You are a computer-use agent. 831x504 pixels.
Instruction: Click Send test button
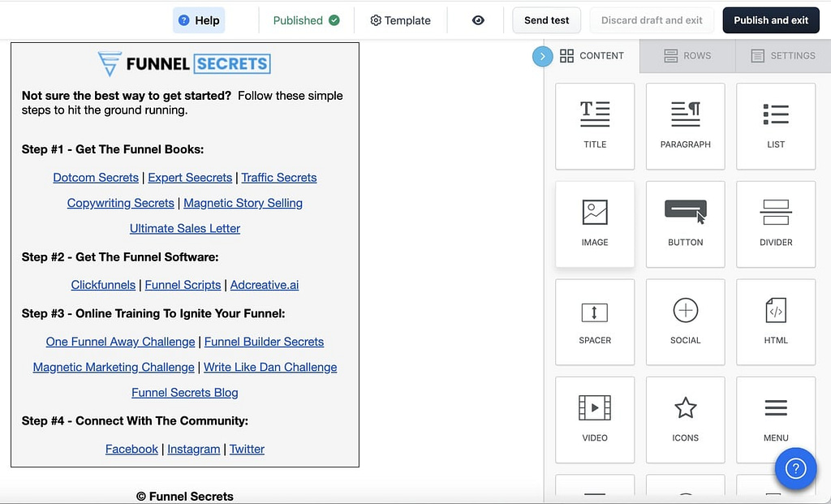pos(546,20)
